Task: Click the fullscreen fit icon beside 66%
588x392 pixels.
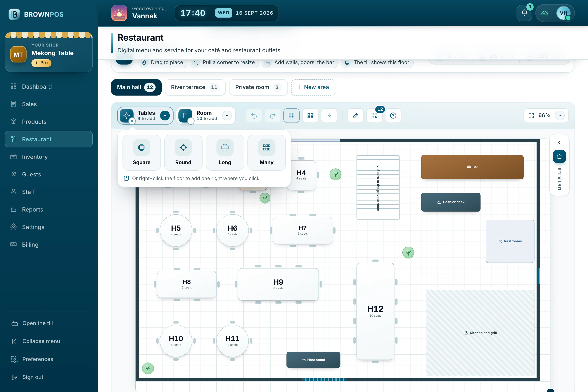Action: (x=531, y=116)
